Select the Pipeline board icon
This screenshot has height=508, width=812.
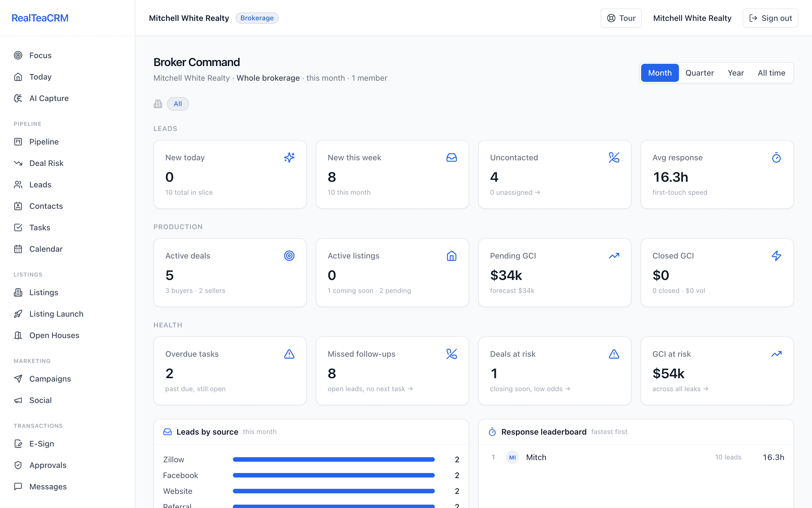(x=18, y=142)
